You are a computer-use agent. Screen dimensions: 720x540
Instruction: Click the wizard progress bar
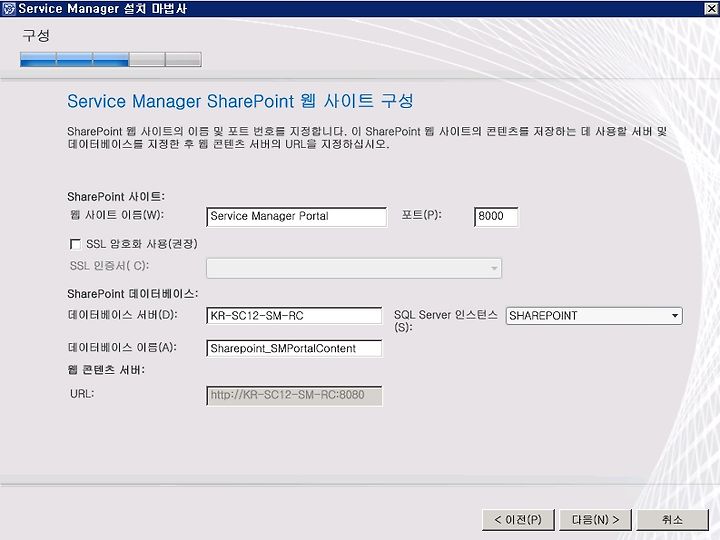click(111, 59)
